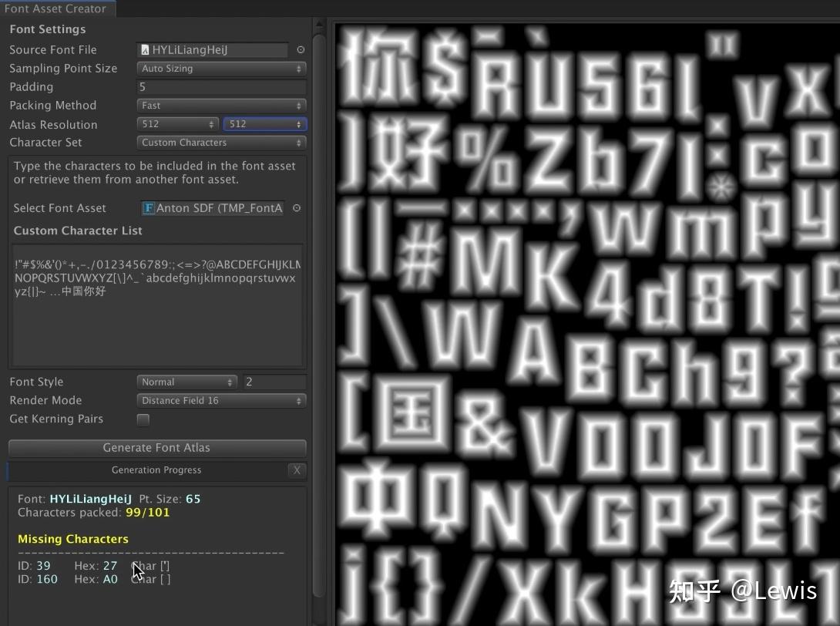Image resolution: width=840 pixels, height=626 pixels.
Task: Open the Character Set dropdown
Action: point(221,142)
